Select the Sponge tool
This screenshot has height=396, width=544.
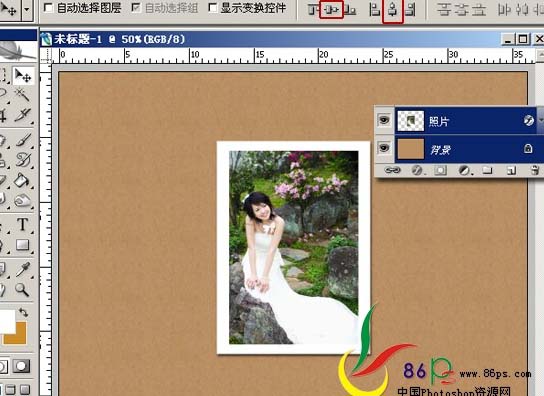(23, 201)
